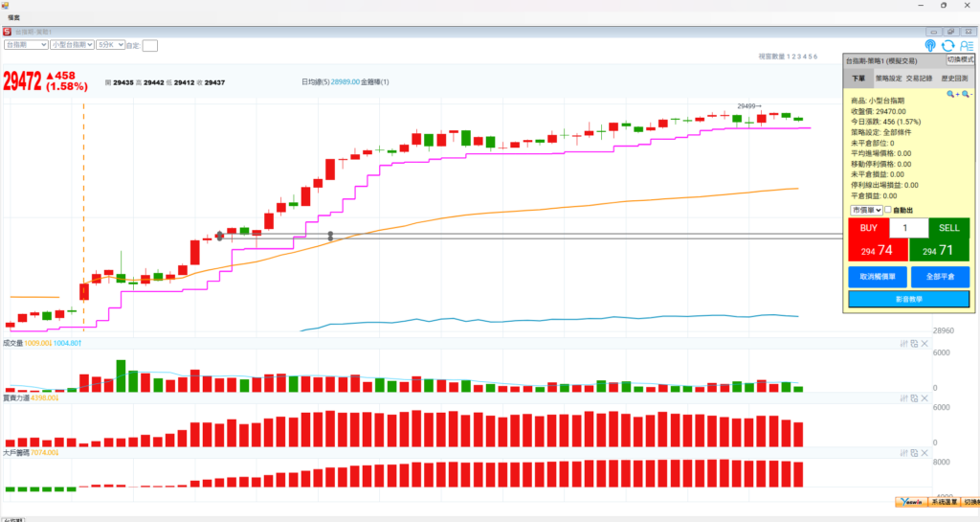Screen dimensions: 980x522
Task: Open settings icon of 成交量 panel
Action: (x=904, y=343)
